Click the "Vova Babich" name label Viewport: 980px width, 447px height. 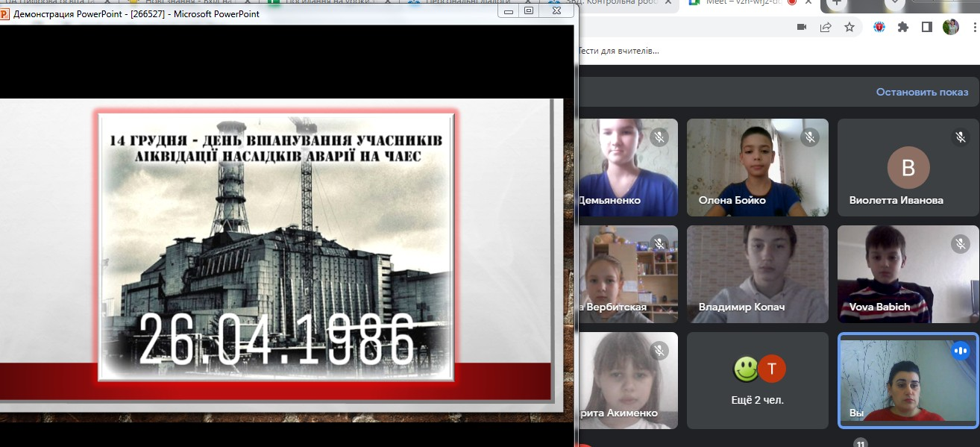click(x=879, y=307)
